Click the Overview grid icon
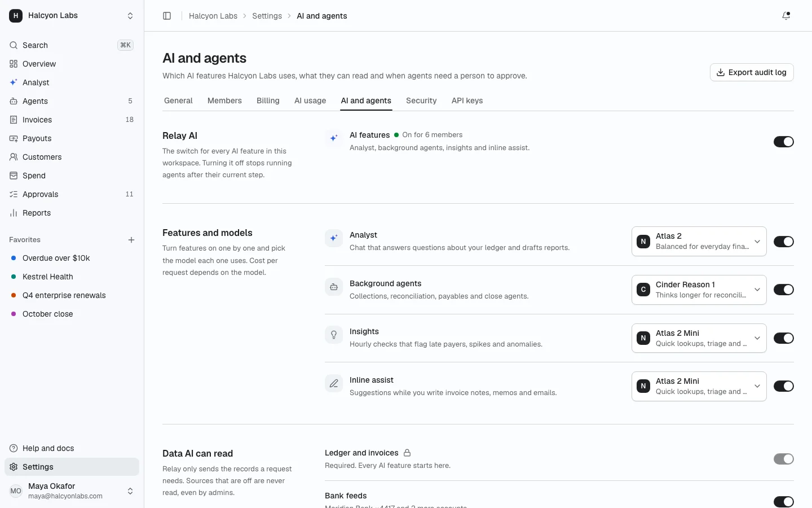This screenshot has width=812, height=508. 14,64
